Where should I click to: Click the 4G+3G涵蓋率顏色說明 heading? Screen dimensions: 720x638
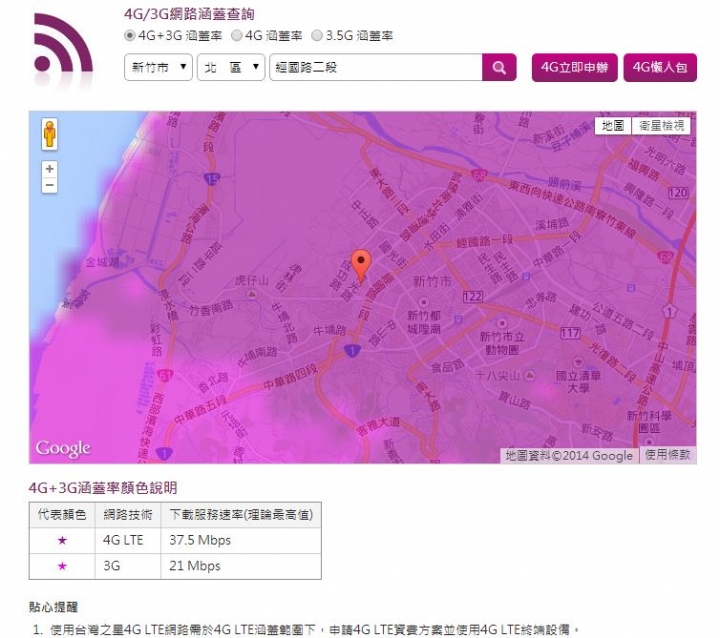pos(103,487)
